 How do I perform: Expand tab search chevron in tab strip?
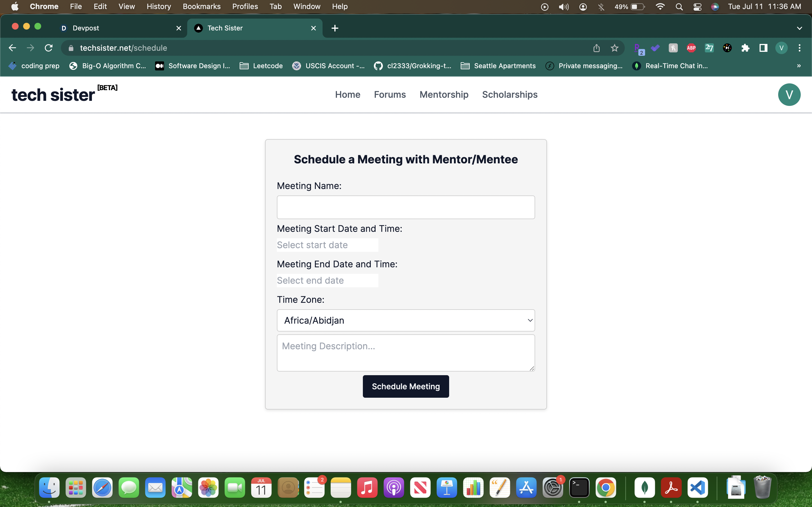pyautogui.click(x=799, y=28)
